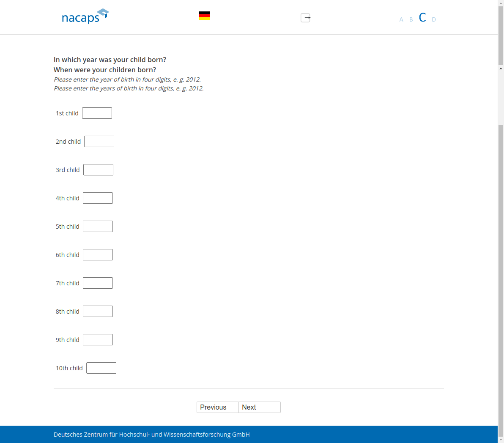Click the nacaps logo
Viewport: 504px width, 443px height.
point(85,16)
